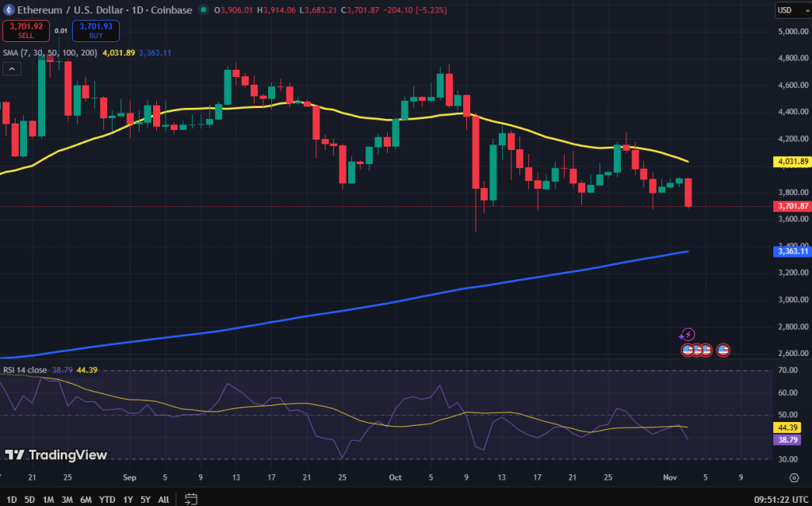Click the green market status dot
The height and width of the screenshot is (506, 812).
204,10
